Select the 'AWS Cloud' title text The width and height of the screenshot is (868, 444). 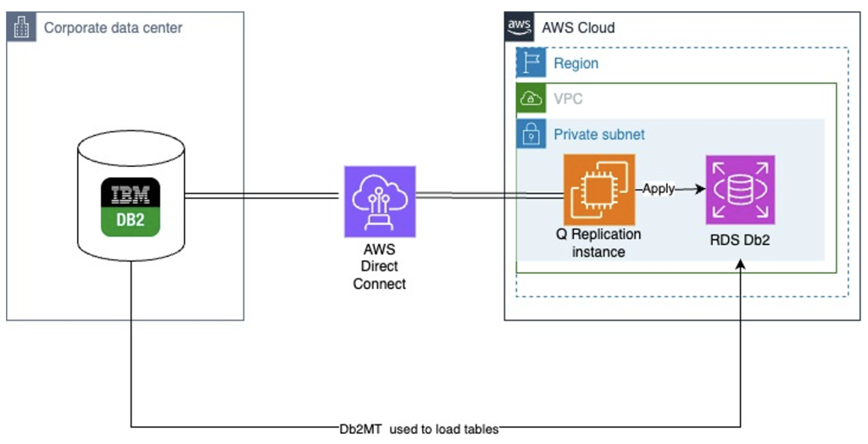pyautogui.click(x=578, y=27)
